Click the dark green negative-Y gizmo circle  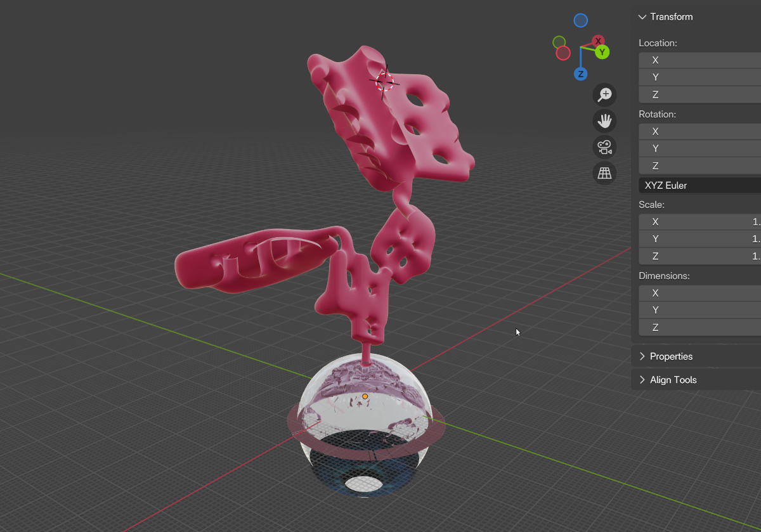click(559, 42)
